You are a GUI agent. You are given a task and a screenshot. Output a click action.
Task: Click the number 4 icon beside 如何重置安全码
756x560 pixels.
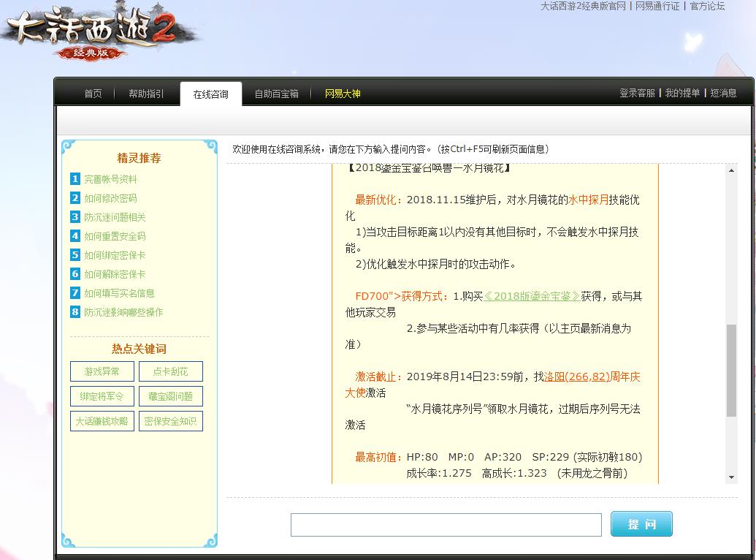pyautogui.click(x=75, y=236)
